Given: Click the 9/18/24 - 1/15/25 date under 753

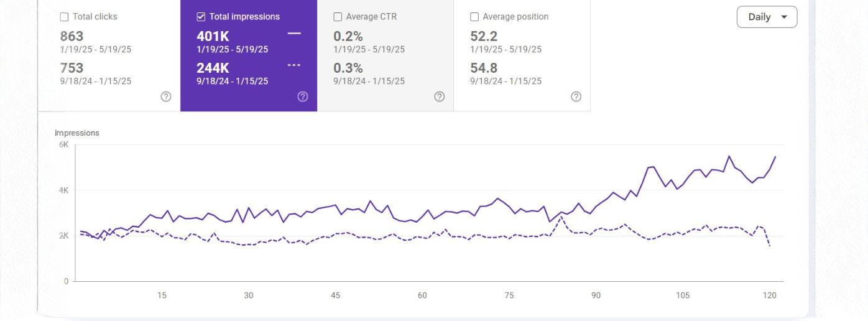Looking at the screenshot, I should [x=96, y=81].
